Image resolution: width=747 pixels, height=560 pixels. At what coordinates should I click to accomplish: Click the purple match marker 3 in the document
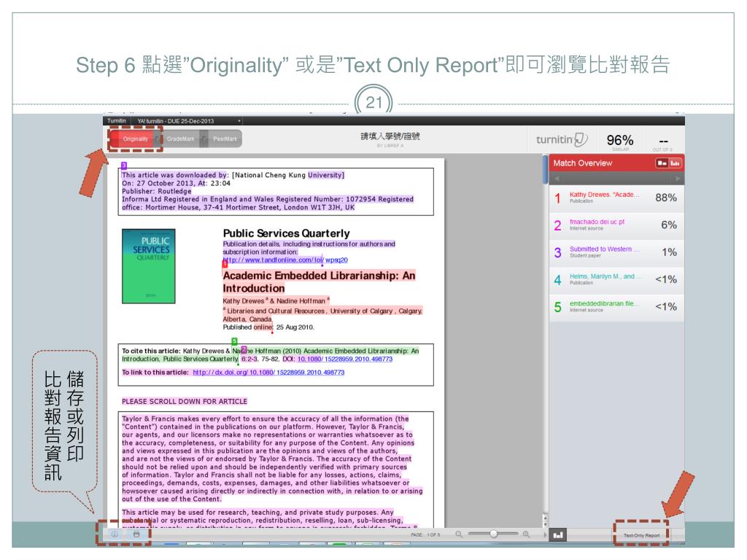[x=124, y=166]
